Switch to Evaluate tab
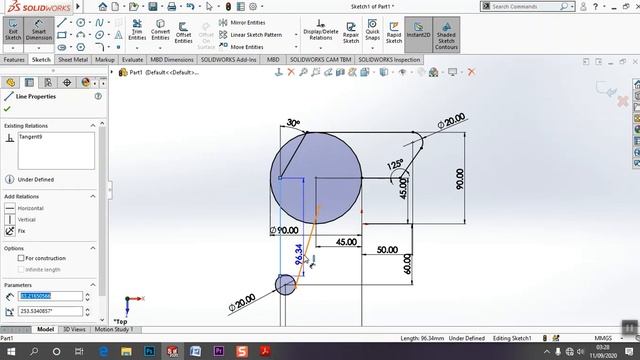This screenshot has height=360, width=640. (x=133, y=60)
